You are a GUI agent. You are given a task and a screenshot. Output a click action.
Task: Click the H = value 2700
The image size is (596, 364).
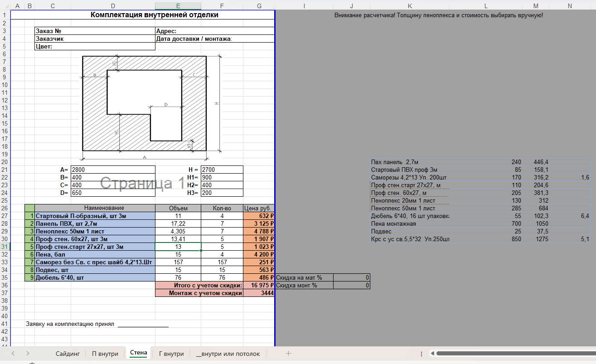click(222, 170)
